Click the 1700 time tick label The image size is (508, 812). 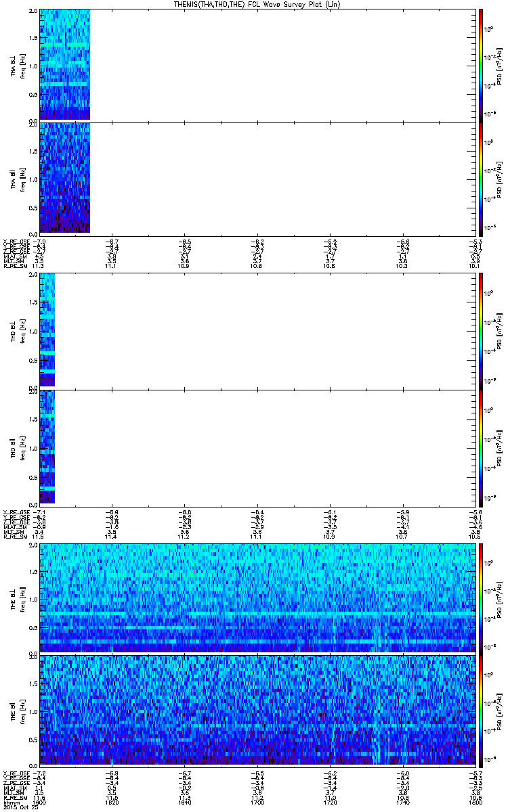coord(257,802)
